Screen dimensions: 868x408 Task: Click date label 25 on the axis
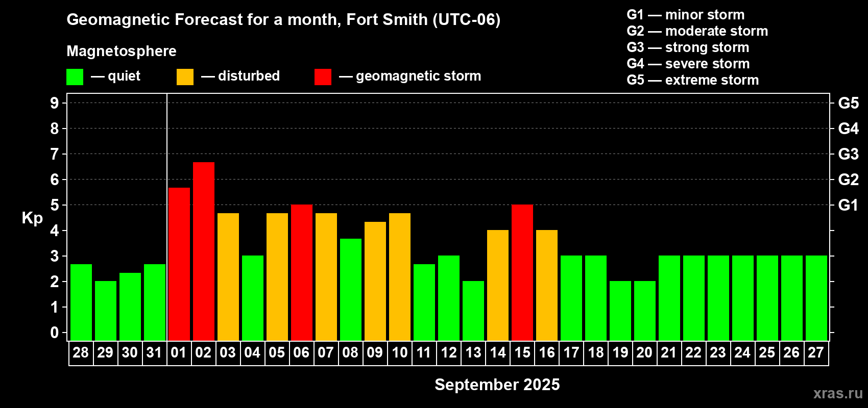coord(767,353)
